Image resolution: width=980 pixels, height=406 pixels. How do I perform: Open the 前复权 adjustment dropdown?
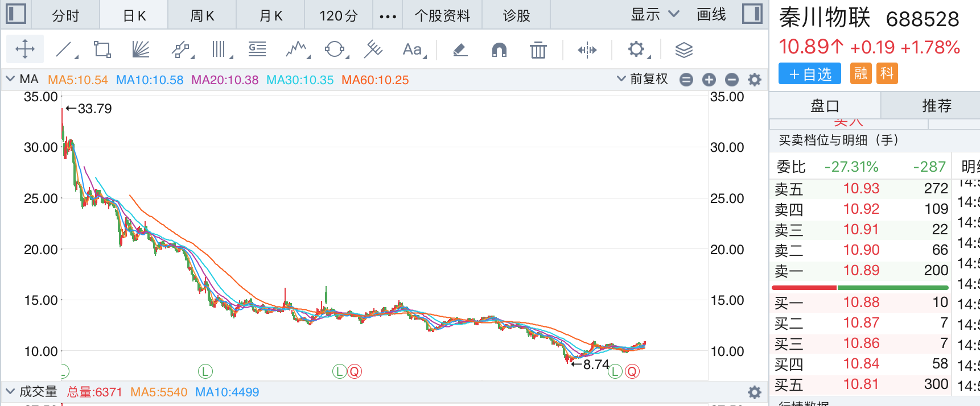[643, 79]
